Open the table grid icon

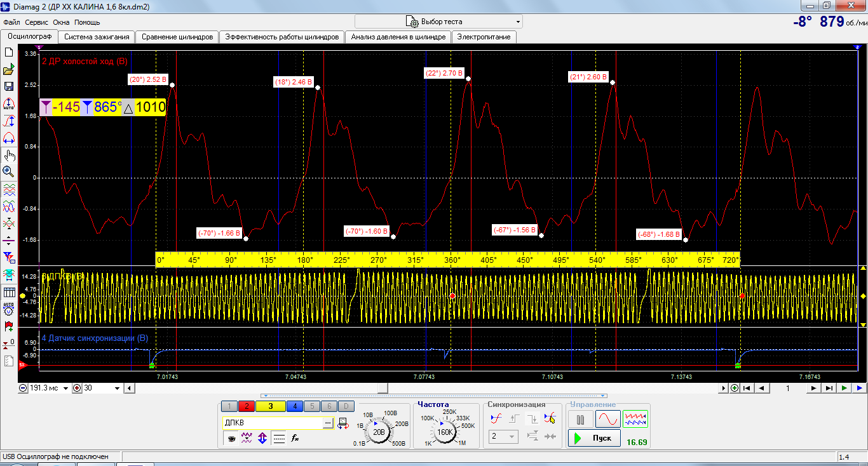(9, 292)
